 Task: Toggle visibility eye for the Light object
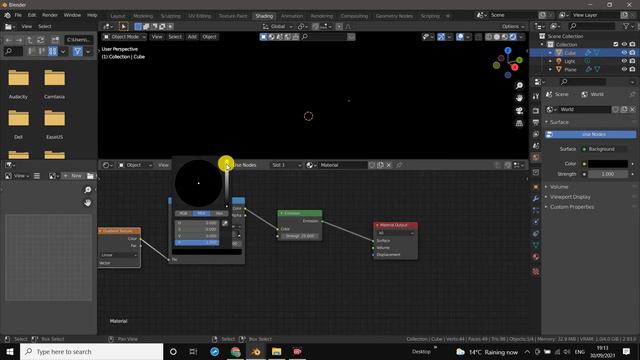pos(624,61)
